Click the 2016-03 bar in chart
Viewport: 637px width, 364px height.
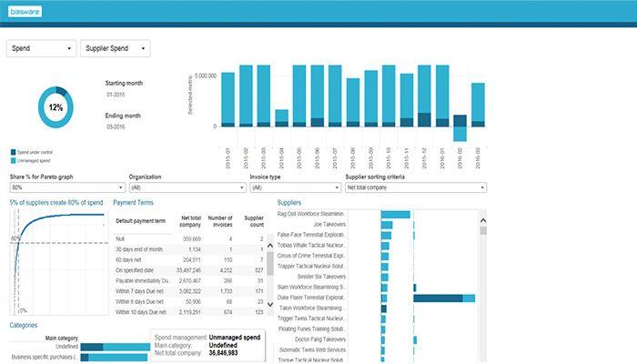click(x=478, y=105)
